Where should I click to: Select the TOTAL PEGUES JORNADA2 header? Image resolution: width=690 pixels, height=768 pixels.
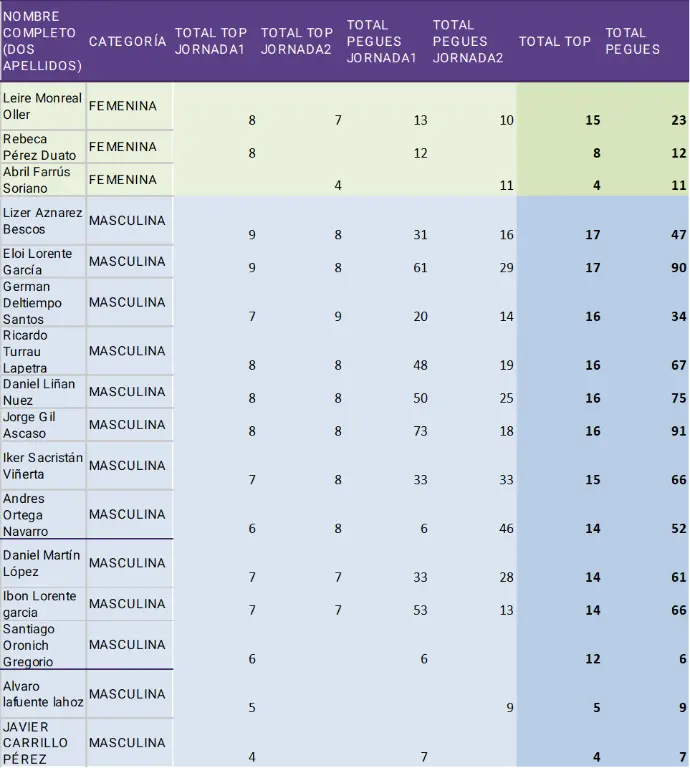[468, 41]
